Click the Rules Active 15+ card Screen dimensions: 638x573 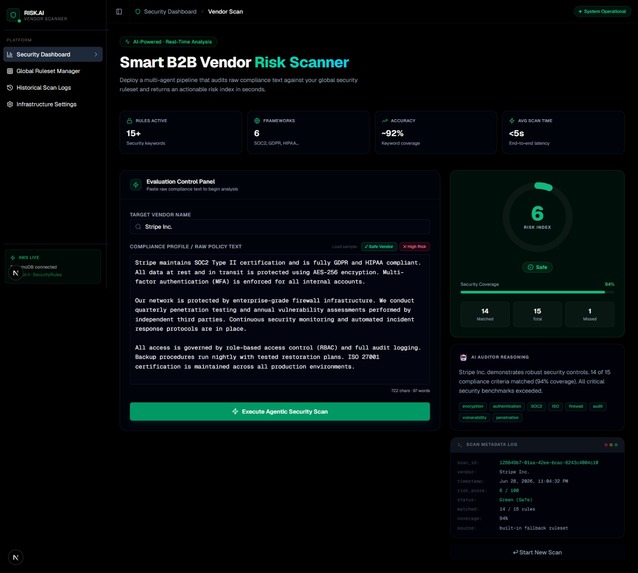[x=181, y=132]
